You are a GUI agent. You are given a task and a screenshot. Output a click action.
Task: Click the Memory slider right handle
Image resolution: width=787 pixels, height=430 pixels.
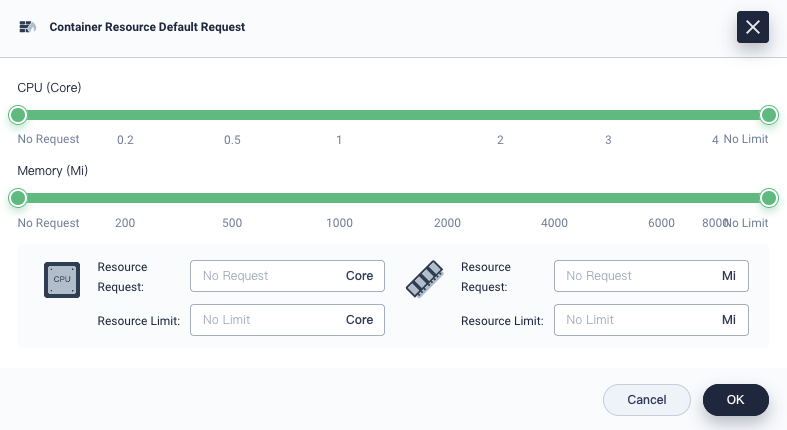click(x=769, y=198)
